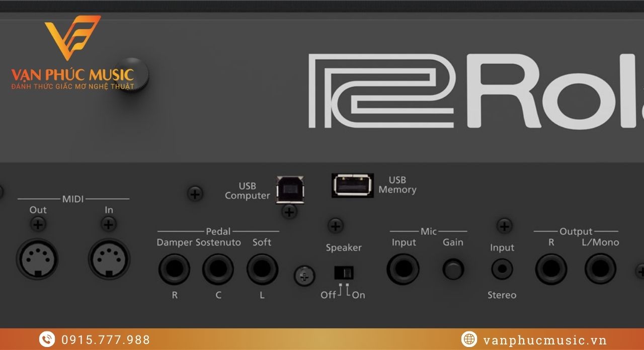This screenshot has height=350, width=644.
Task: Click the "Input" label above Stereo jack
Action: (502, 248)
